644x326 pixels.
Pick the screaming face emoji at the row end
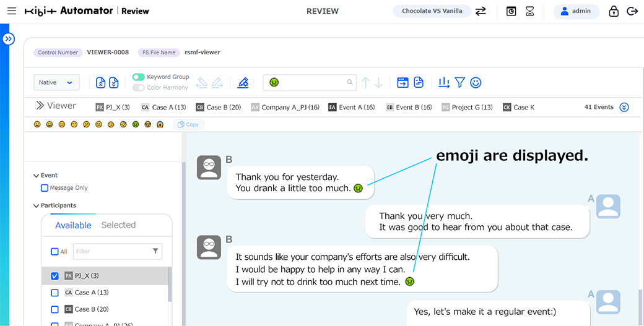tap(160, 124)
